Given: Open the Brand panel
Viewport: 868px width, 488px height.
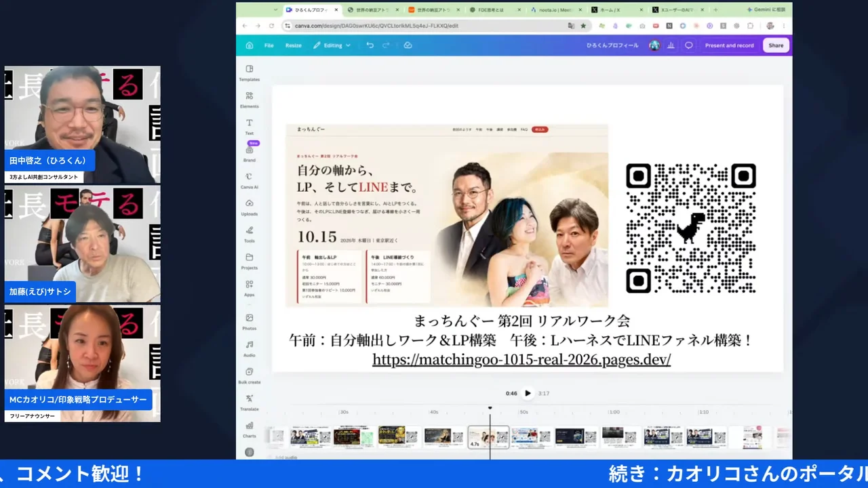Looking at the screenshot, I should click(250, 153).
